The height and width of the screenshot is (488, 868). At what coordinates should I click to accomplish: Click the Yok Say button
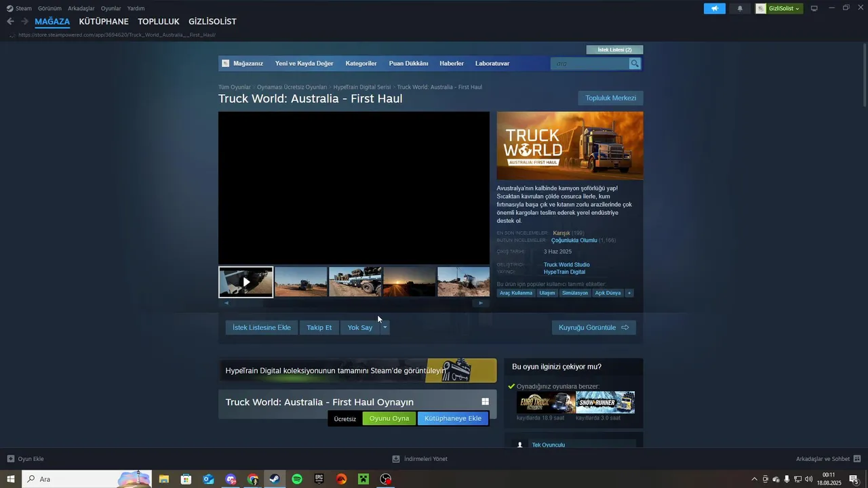click(360, 327)
